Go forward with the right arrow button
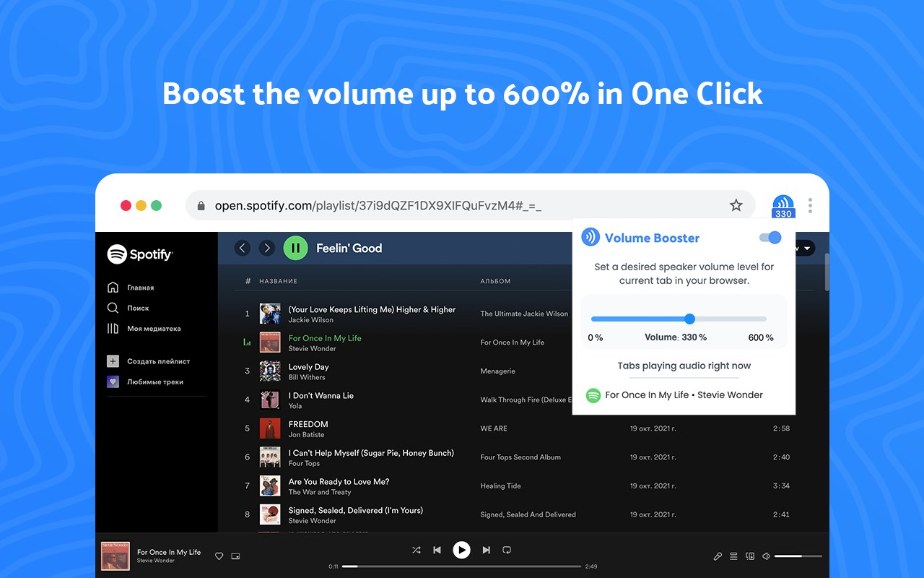This screenshot has width=924, height=578. [x=267, y=248]
